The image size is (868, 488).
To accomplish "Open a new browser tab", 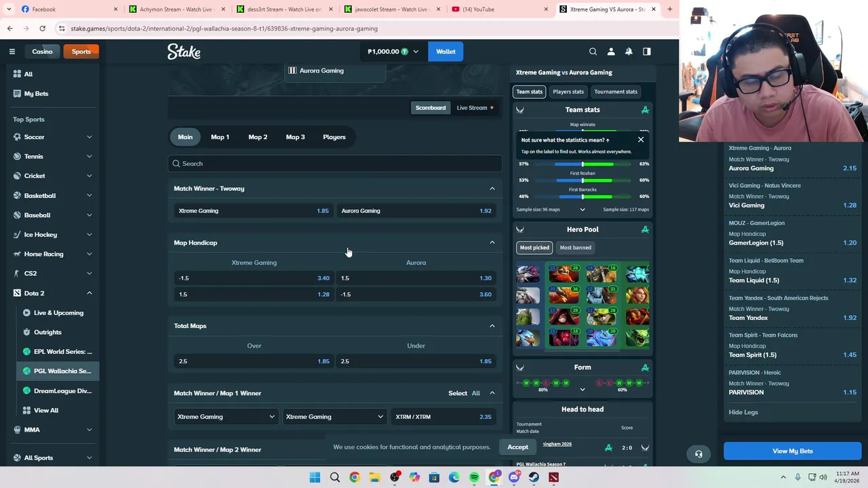I will pyautogui.click(x=669, y=9).
